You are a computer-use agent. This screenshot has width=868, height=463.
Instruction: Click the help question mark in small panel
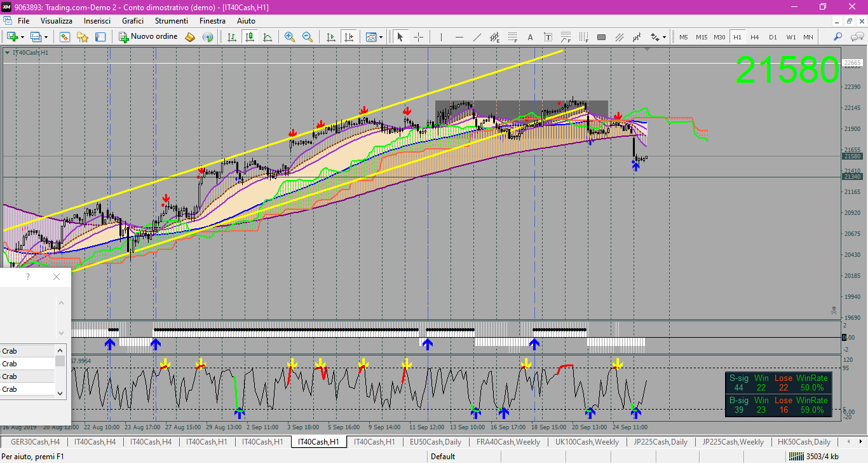[27, 277]
